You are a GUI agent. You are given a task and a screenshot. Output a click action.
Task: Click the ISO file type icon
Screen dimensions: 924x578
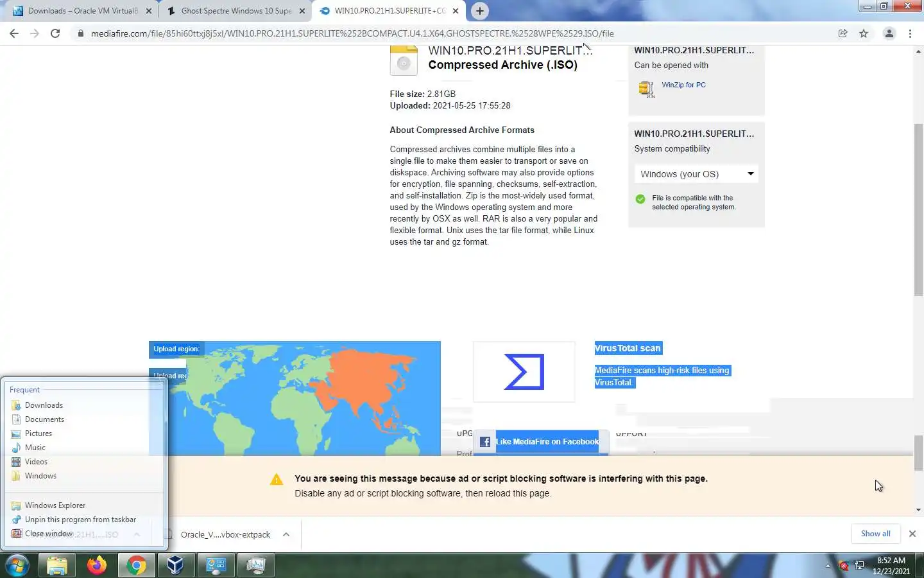[x=404, y=60]
